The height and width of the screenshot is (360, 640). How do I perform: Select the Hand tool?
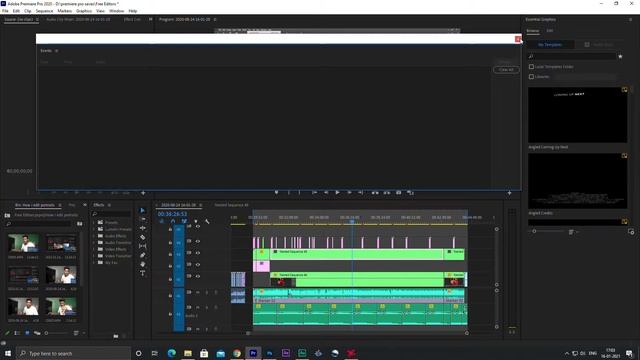tap(142, 264)
